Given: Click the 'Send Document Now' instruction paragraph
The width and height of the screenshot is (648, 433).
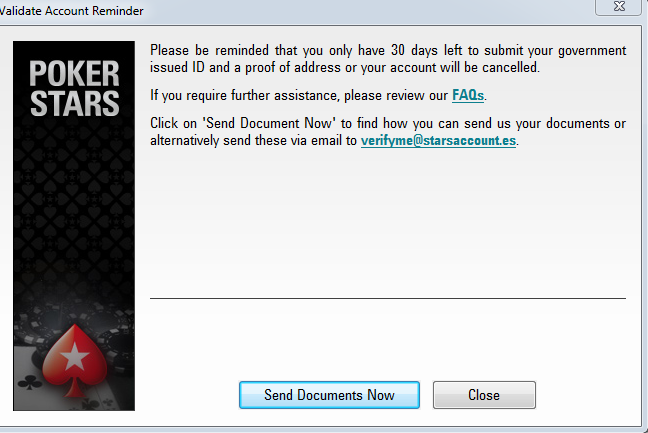Looking at the screenshot, I should [388, 132].
